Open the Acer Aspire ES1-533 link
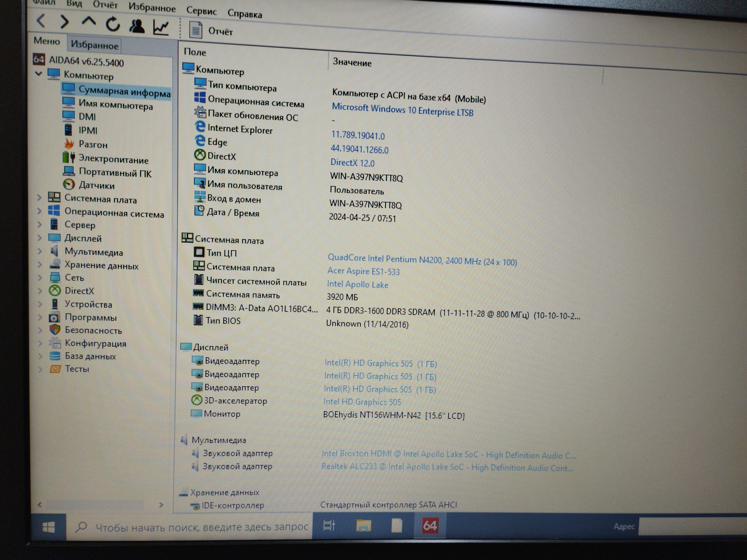The height and width of the screenshot is (560, 747). [363, 271]
